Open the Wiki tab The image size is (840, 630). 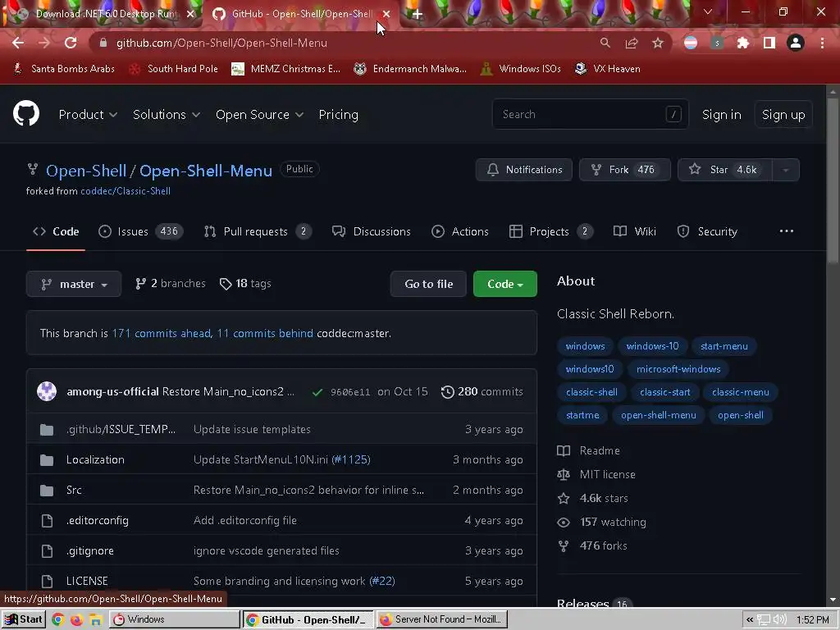pos(635,231)
